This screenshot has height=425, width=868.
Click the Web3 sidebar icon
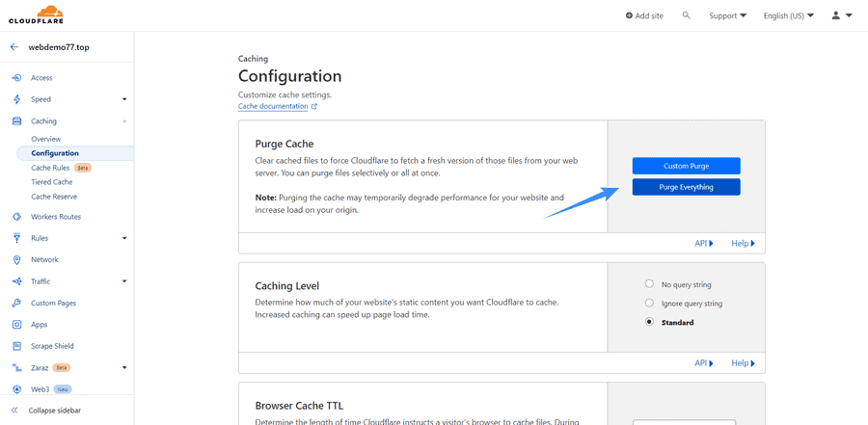(16, 389)
